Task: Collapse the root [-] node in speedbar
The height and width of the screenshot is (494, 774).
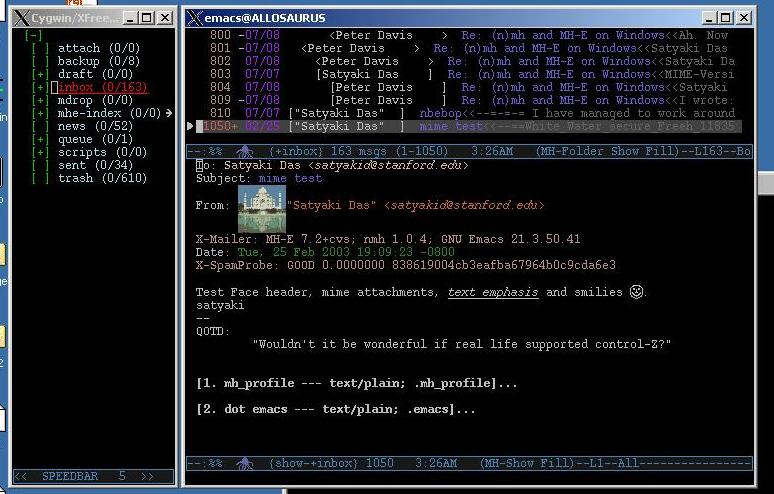Action: (34, 35)
